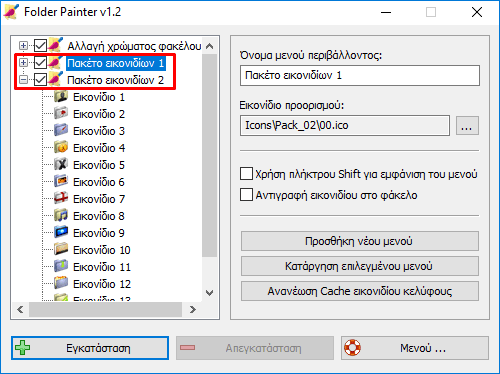
Task: Minimize the Folder Painter window
Action: [386, 12]
